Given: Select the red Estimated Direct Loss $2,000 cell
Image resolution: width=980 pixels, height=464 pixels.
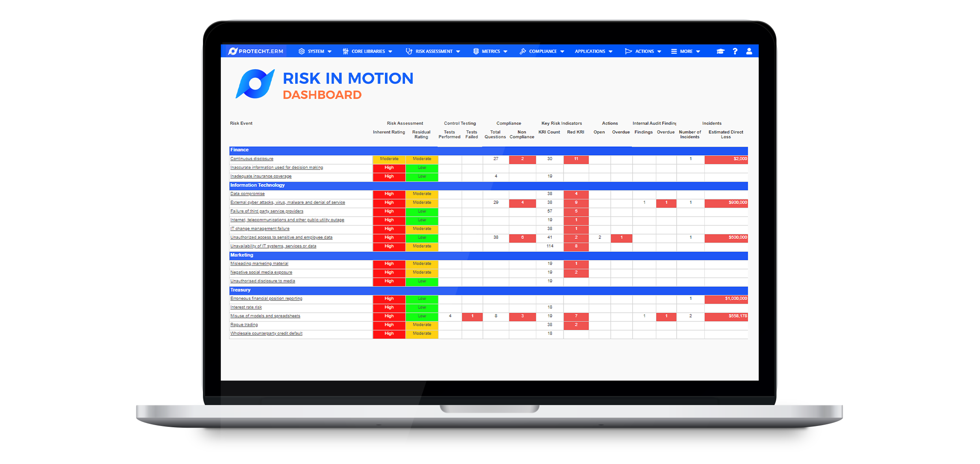Looking at the screenshot, I should [x=726, y=159].
